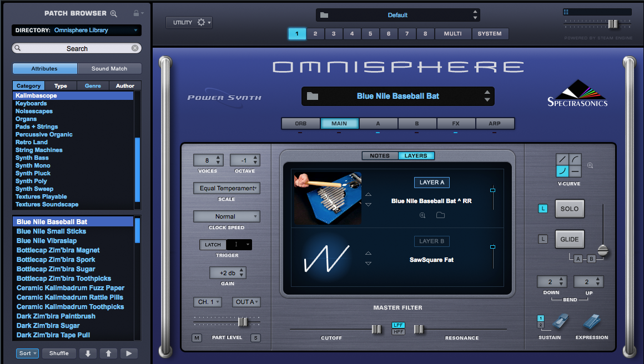Clear the search field with X icon
The height and width of the screenshot is (364, 644).
(x=135, y=48)
